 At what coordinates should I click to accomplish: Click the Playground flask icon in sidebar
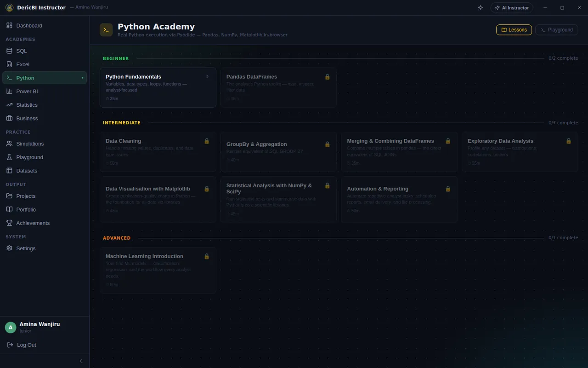click(x=9, y=157)
